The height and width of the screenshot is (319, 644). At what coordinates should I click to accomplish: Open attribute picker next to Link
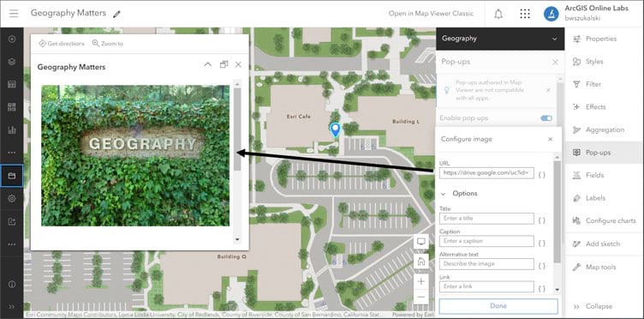(x=542, y=289)
